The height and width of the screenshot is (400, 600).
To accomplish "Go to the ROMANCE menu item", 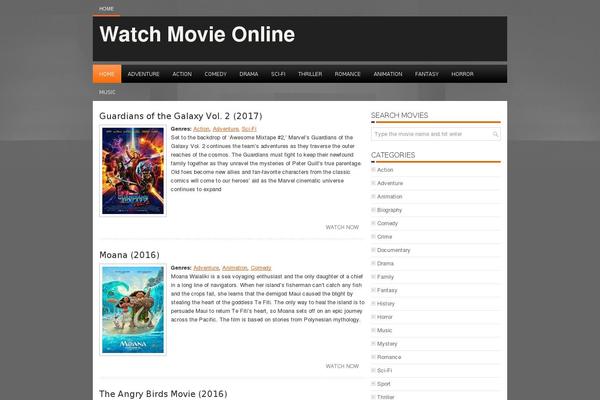I will click(x=347, y=74).
